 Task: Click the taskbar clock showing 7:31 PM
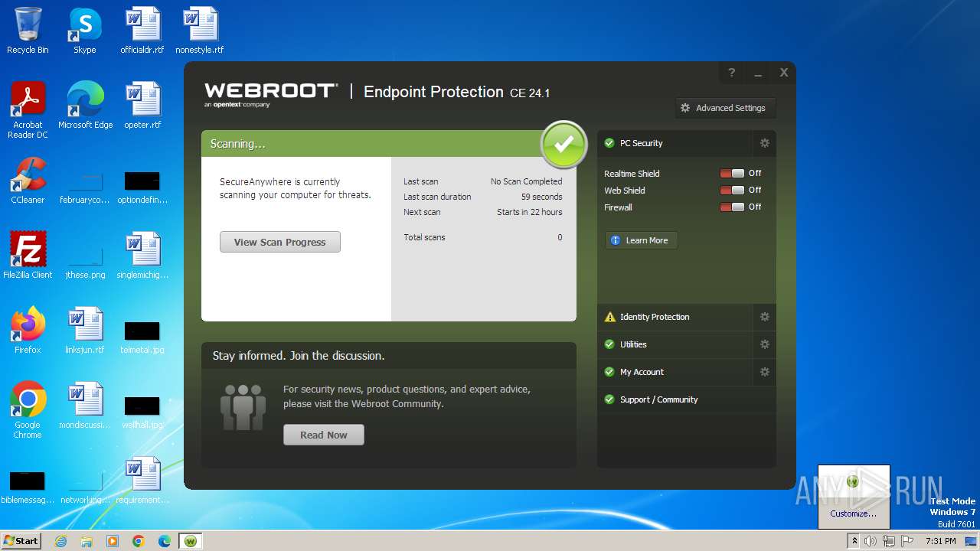coord(940,541)
